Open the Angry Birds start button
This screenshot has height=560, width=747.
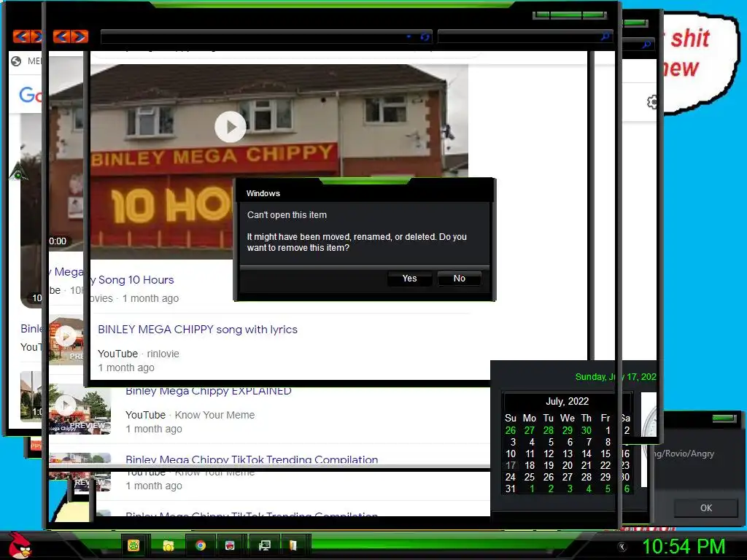click(20, 545)
